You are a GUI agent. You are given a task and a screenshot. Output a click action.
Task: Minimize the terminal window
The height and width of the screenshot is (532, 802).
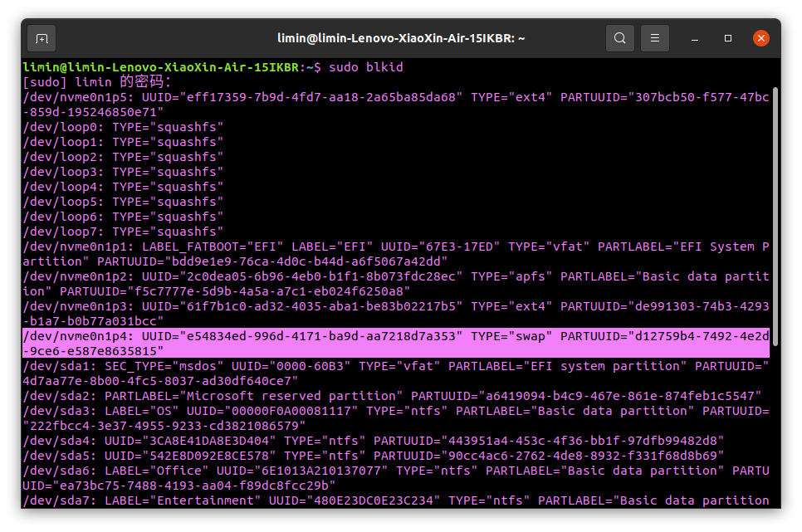[x=695, y=38]
